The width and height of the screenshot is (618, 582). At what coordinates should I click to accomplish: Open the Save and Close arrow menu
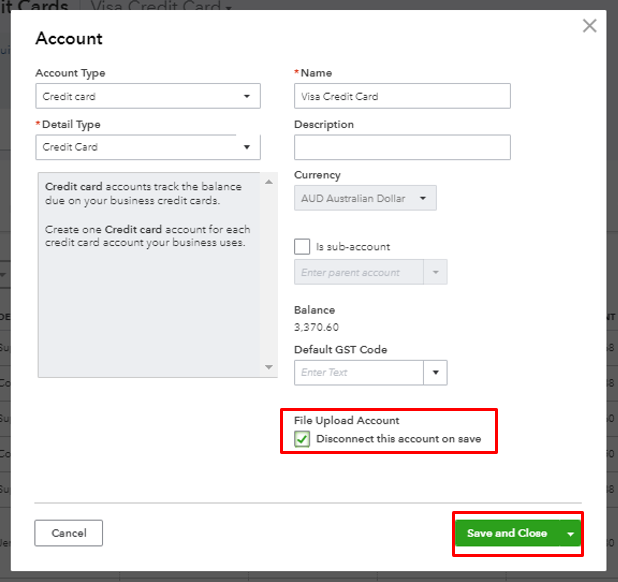(x=570, y=534)
